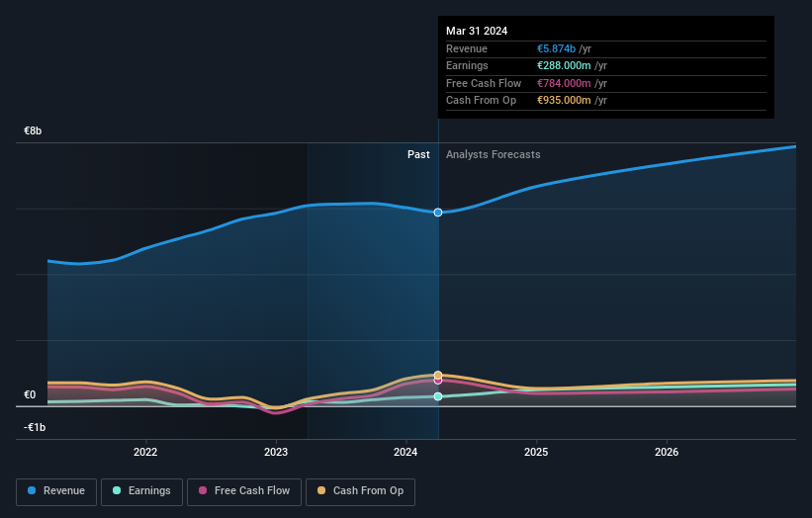Click the €288.000m earnings value

click(x=564, y=65)
